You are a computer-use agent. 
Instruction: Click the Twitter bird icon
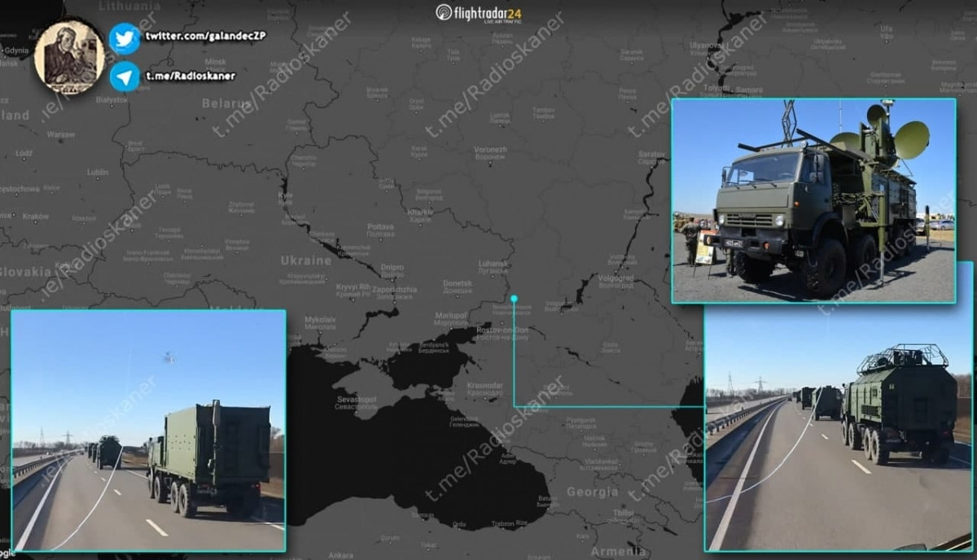click(x=124, y=39)
